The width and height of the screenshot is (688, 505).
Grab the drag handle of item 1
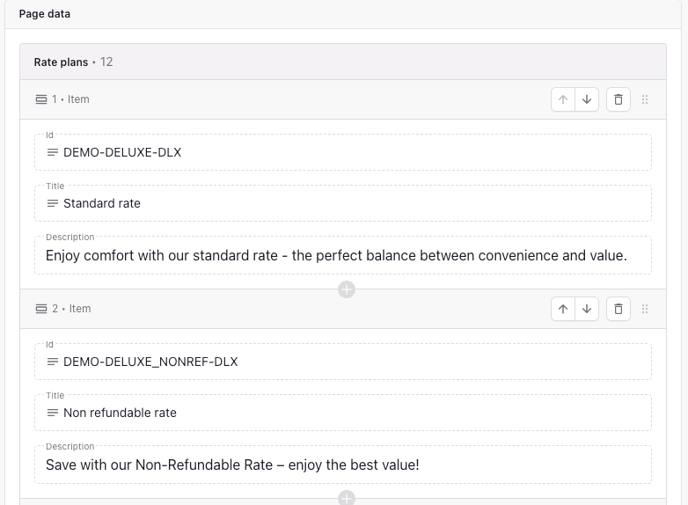point(645,100)
